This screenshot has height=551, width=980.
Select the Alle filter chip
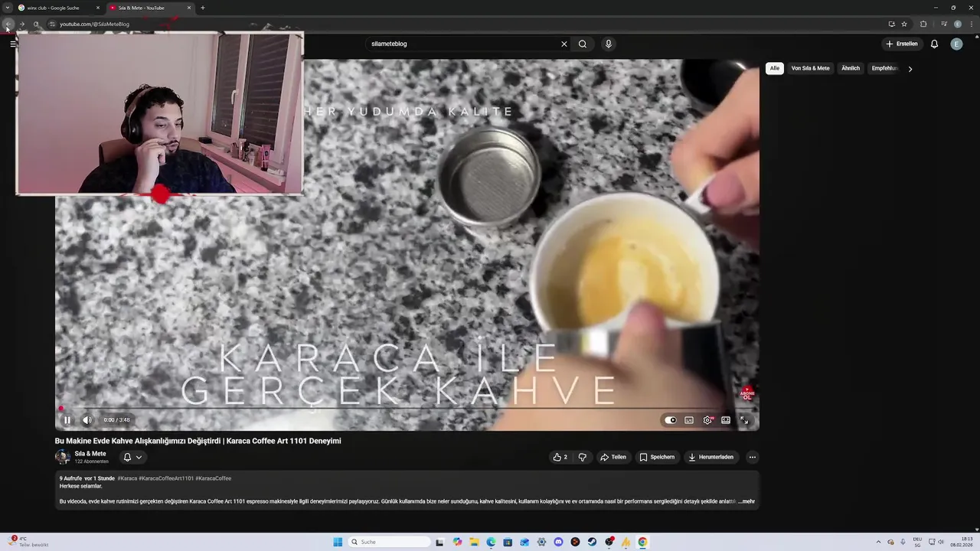click(775, 68)
